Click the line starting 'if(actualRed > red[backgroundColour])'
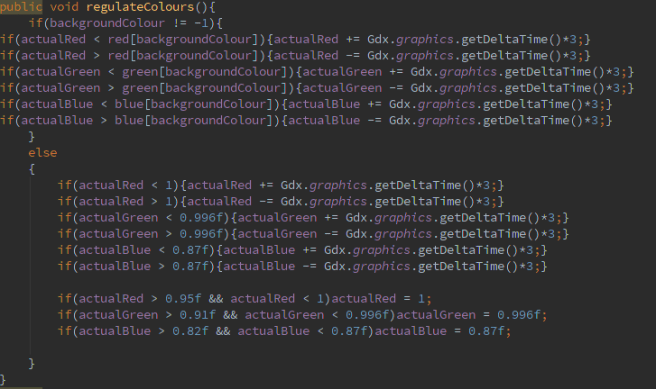Image resolution: width=656 pixels, height=389 pixels. click(x=295, y=56)
